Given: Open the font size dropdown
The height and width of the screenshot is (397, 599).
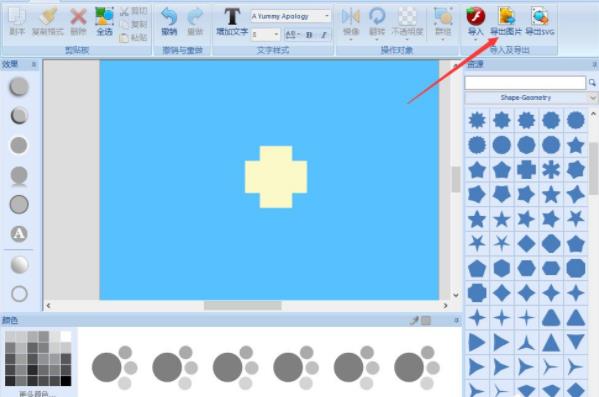Looking at the screenshot, I should [x=276, y=35].
